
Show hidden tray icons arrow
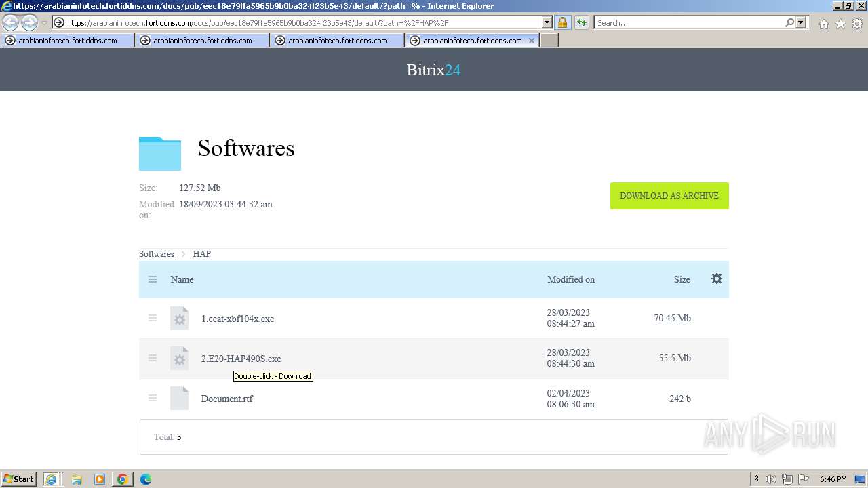coord(756,479)
